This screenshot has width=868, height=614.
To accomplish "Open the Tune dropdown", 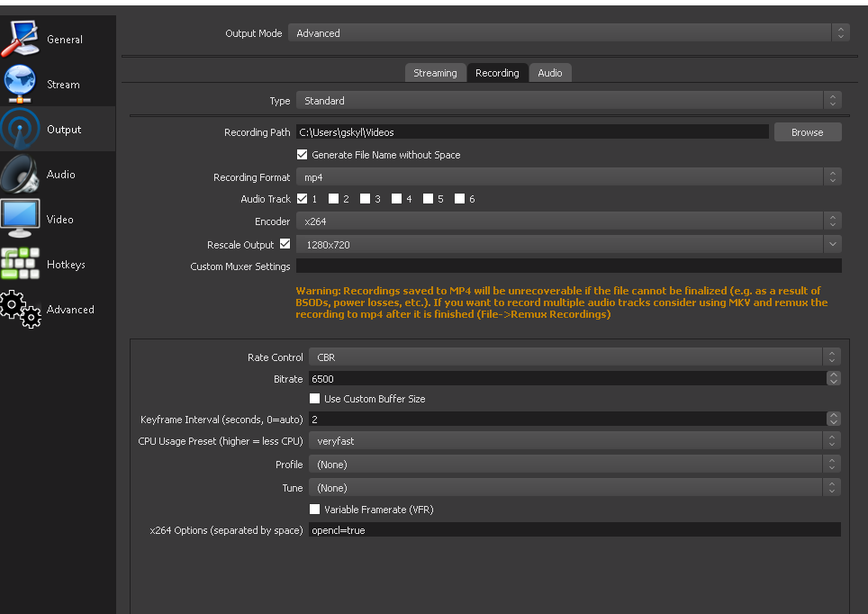I will coord(574,487).
